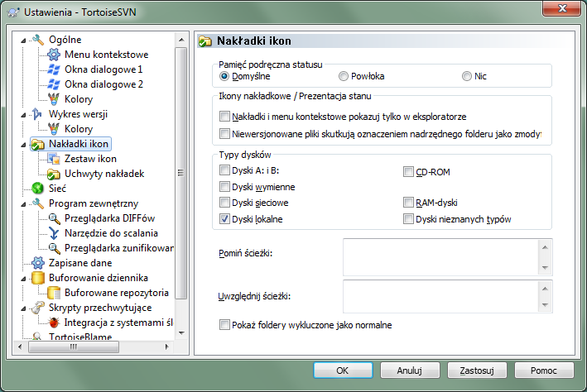Check the Dyski wymienne option
Image resolution: width=587 pixels, height=392 pixels.
[x=224, y=187]
